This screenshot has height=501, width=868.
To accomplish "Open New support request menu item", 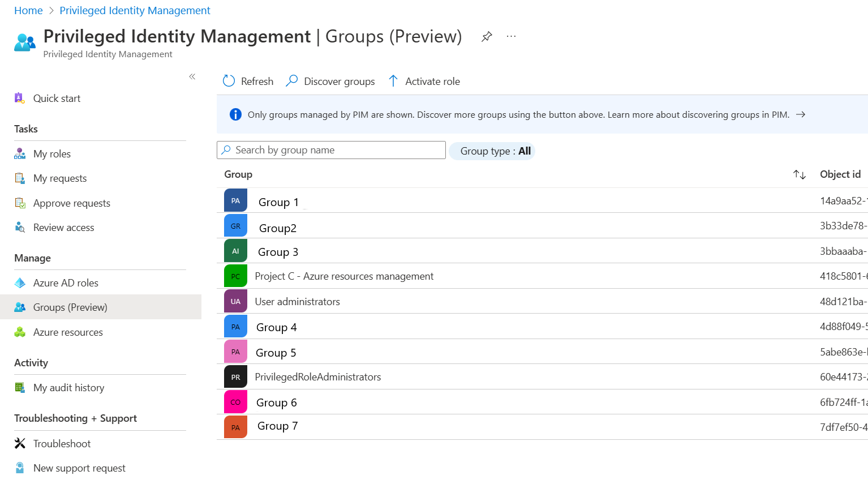I will pyautogui.click(x=79, y=468).
